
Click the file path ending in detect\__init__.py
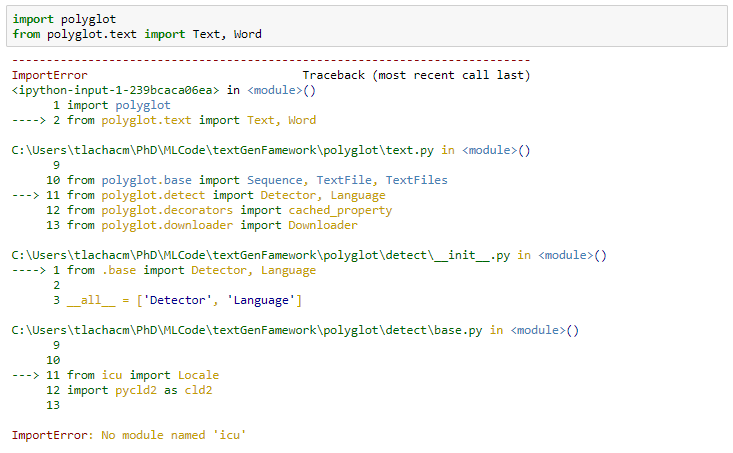tap(261, 255)
